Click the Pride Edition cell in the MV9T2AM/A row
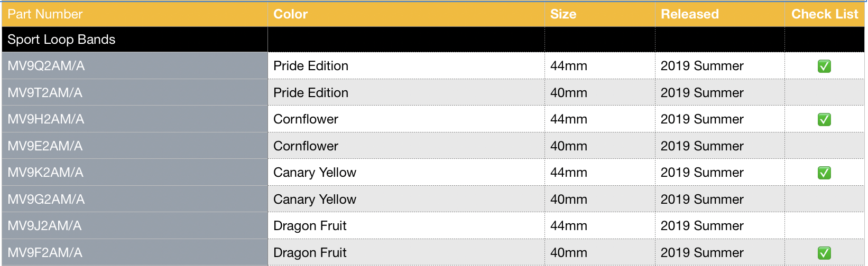The width and height of the screenshot is (868, 266). pos(310,93)
